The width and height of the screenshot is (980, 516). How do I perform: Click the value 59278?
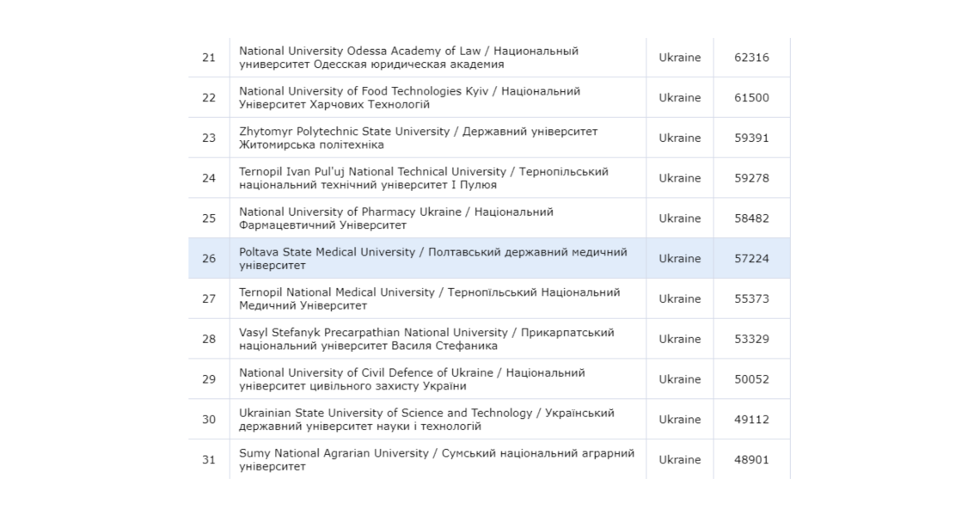click(x=751, y=178)
